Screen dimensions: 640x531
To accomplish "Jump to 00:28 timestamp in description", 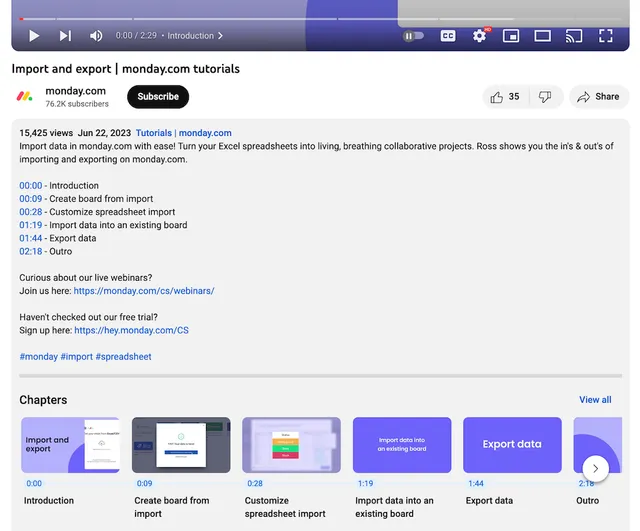I will 31,212.
